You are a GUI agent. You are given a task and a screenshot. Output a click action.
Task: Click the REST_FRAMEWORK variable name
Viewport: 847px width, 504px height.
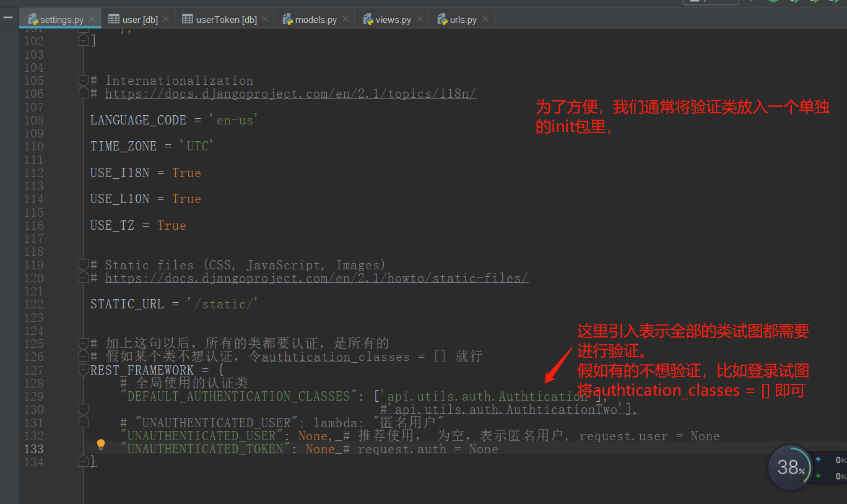coord(142,370)
